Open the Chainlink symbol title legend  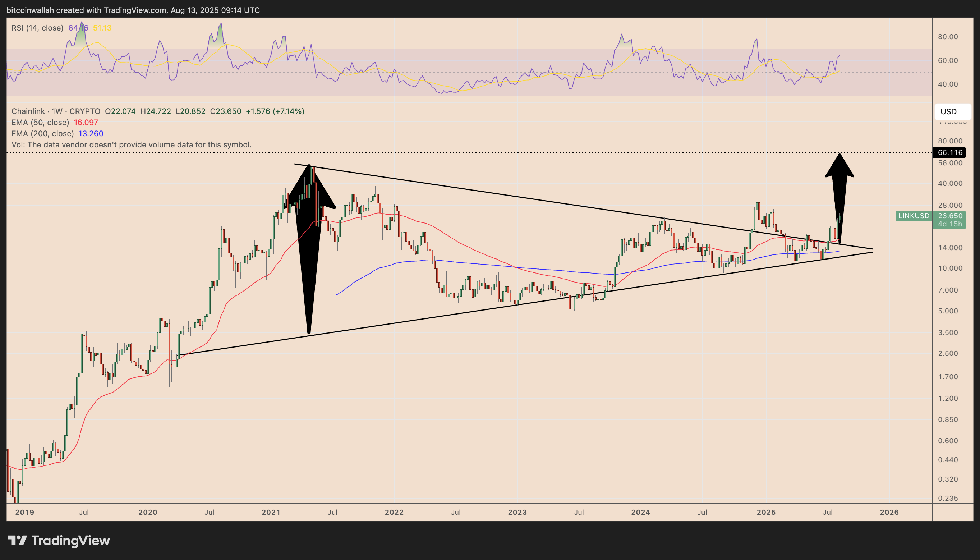click(x=56, y=111)
